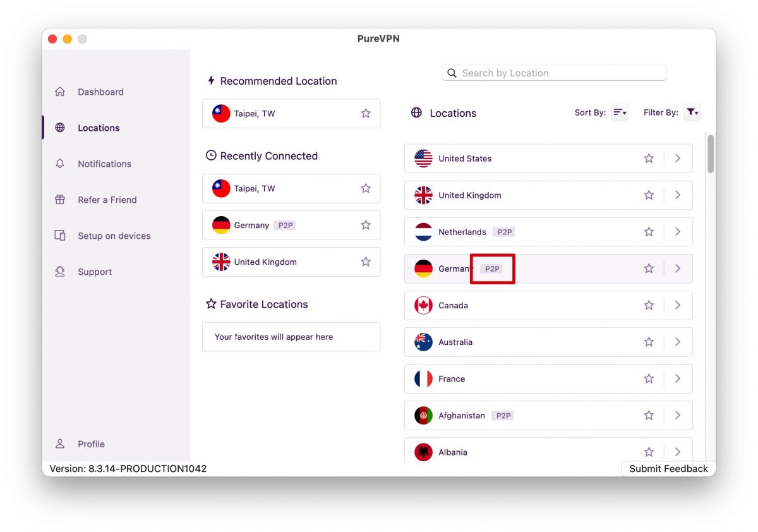Click the Notifications bell icon
Viewport: 758px width, 532px height.
click(x=60, y=164)
